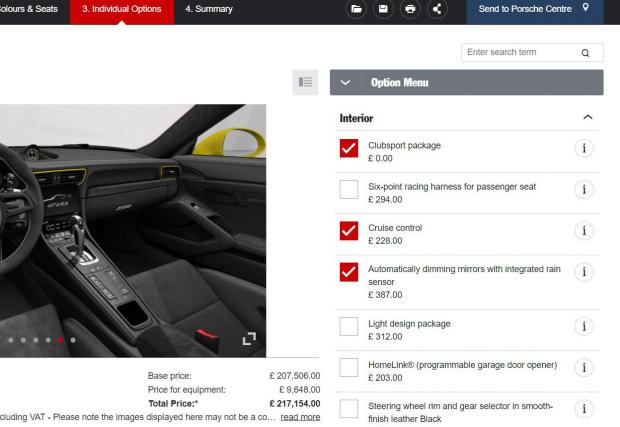Image resolution: width=620 pixels, height=427 pixels.
Task: Switch to the 4. Summary tab
Action: (209, 10)
